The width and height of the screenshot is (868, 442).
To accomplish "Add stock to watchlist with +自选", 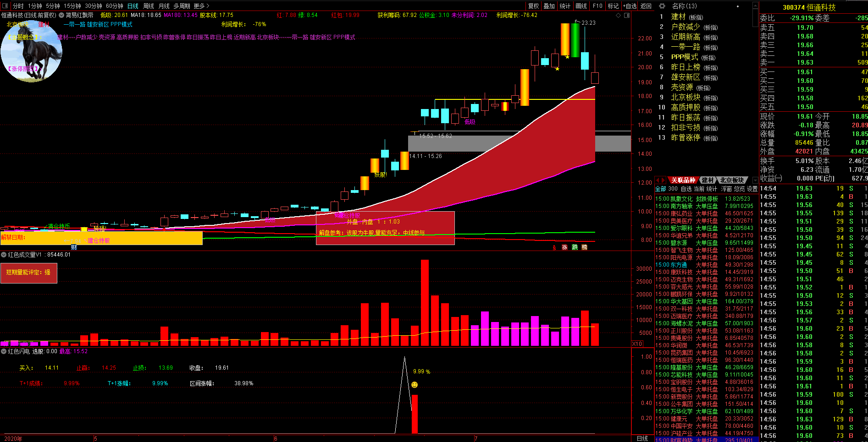I will point(630,6).
